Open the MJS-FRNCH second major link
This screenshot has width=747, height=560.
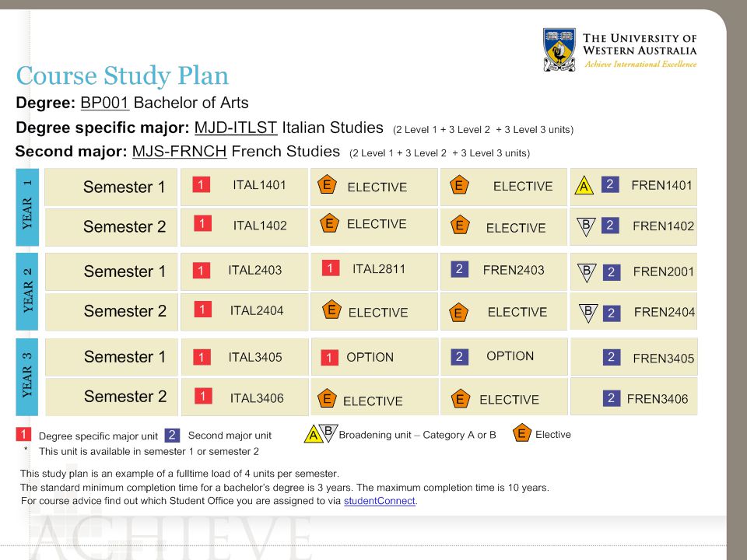coord(179,152)
